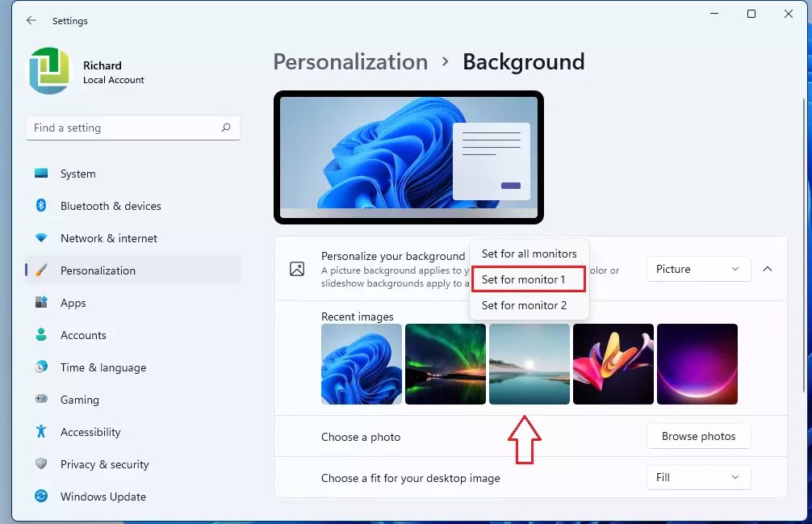The height and width of the screenshot is (524, 812).
Task: Open the Picture background type dropdown
Action: click(x=697, y=269)
